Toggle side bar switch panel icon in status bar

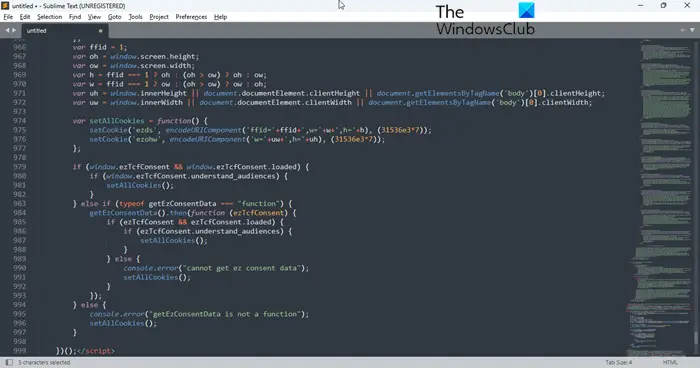[9, 362]
